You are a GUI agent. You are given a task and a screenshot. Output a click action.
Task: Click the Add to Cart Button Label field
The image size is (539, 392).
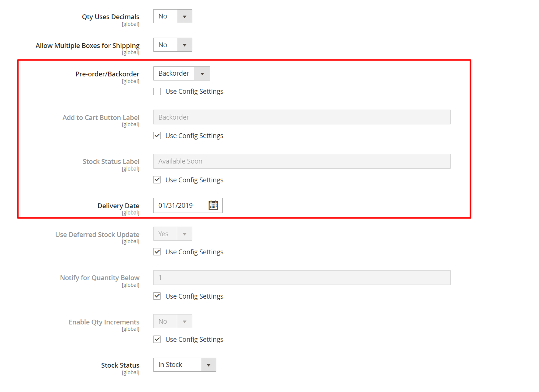302,117
